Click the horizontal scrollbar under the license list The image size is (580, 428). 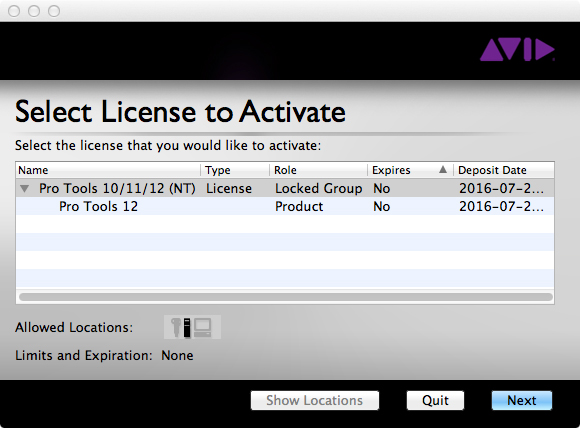point(286,297)
